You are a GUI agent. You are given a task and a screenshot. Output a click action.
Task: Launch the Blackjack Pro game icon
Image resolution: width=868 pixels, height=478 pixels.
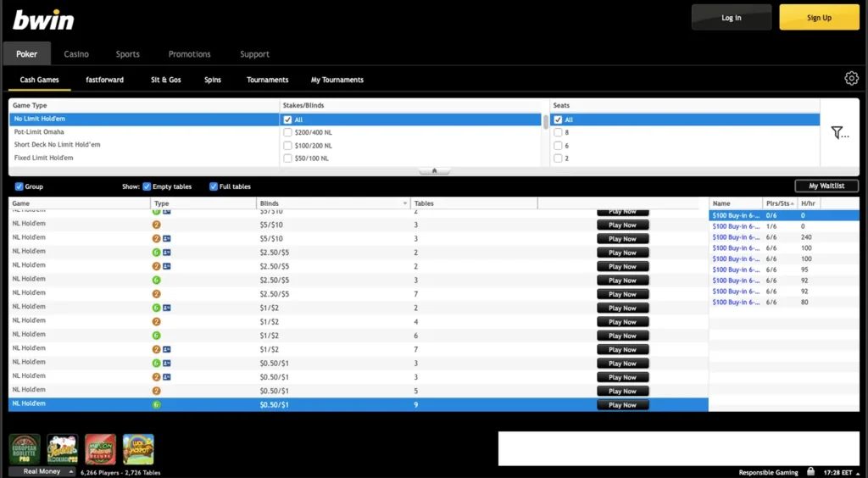point(63,449)
